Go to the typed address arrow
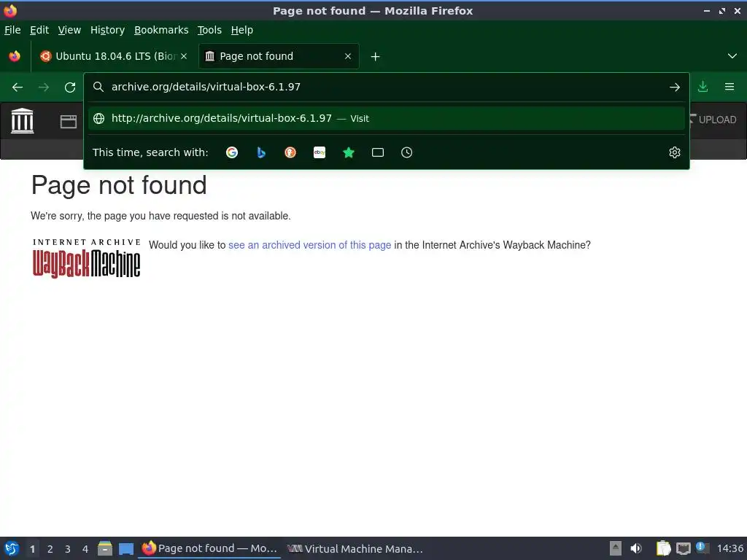The height and width of the screenshot is (560, 747). tap(674, 87)
